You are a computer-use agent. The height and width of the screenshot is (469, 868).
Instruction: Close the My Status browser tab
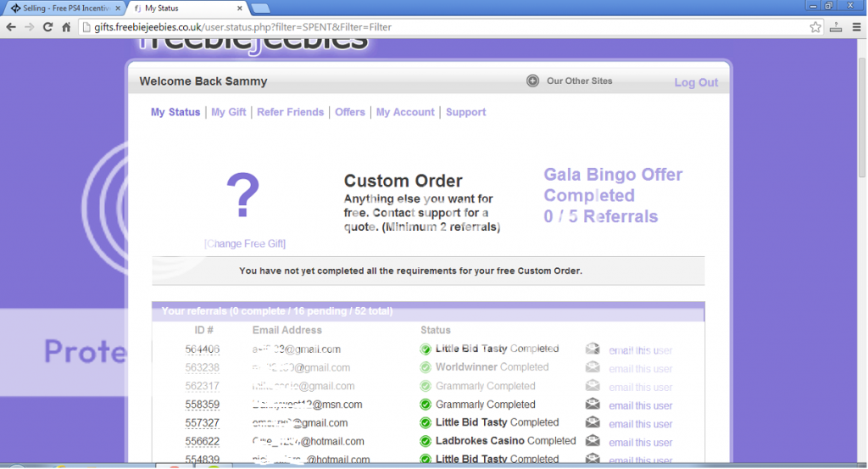(x=240, y=8)
